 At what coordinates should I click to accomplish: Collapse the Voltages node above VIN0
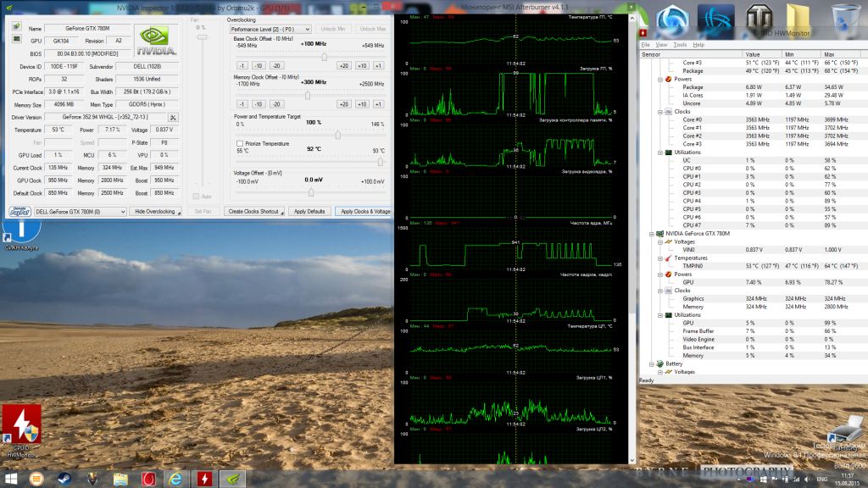[x=660, y=241]
